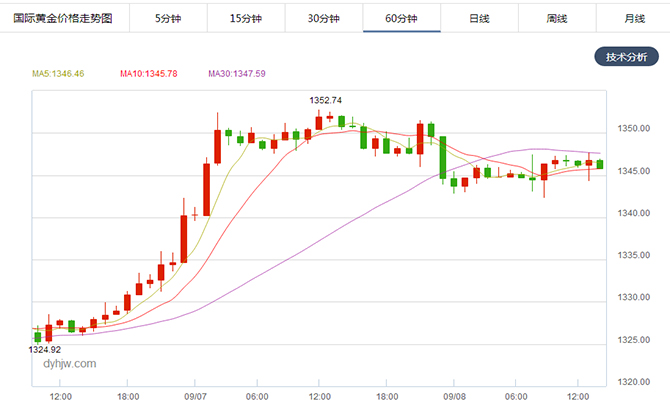Open the 月线 monthly chart
The image size is (670, 400).
tap(634, 18)
